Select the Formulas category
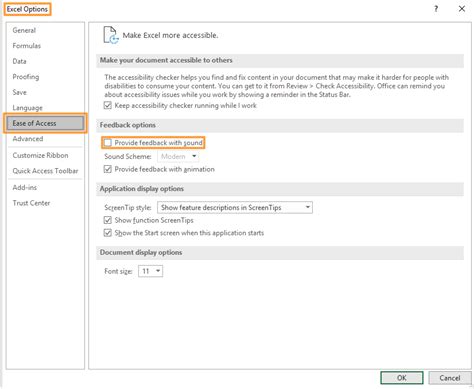 (x=45, y=46)
